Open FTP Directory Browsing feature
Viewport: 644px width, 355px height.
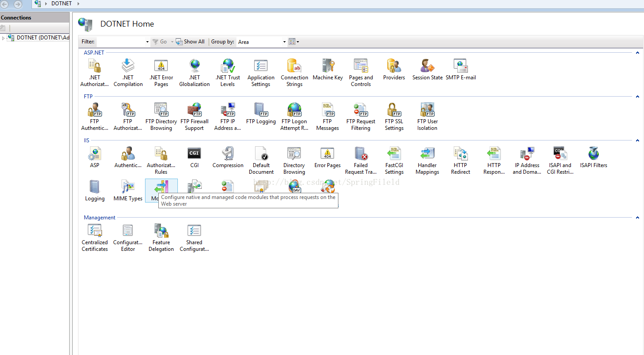point(161,117)
